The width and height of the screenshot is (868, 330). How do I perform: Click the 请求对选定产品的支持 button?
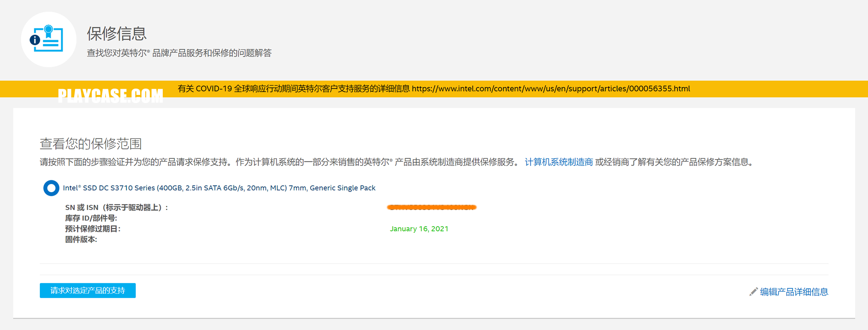(88, 291)
